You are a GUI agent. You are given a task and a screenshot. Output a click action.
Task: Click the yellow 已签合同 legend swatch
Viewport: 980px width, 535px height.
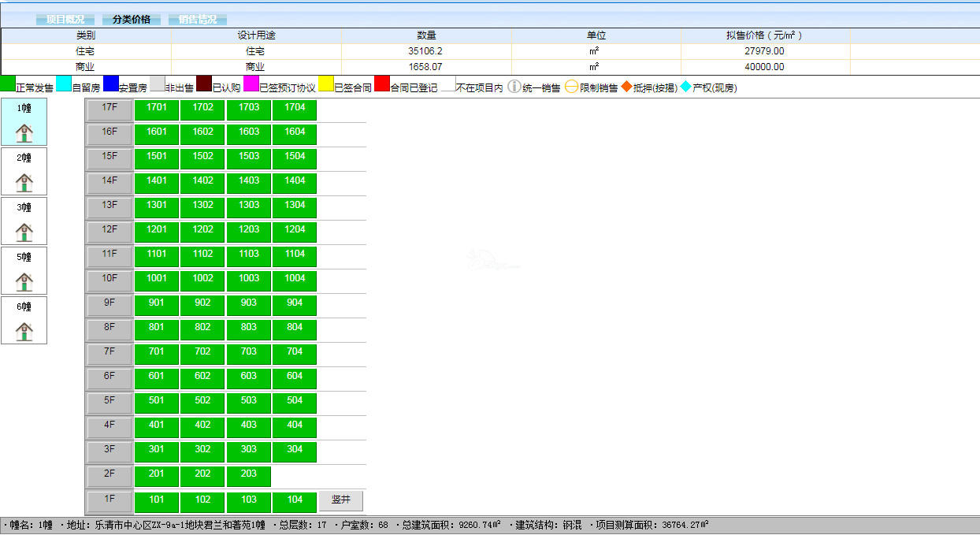coord(326,84)
